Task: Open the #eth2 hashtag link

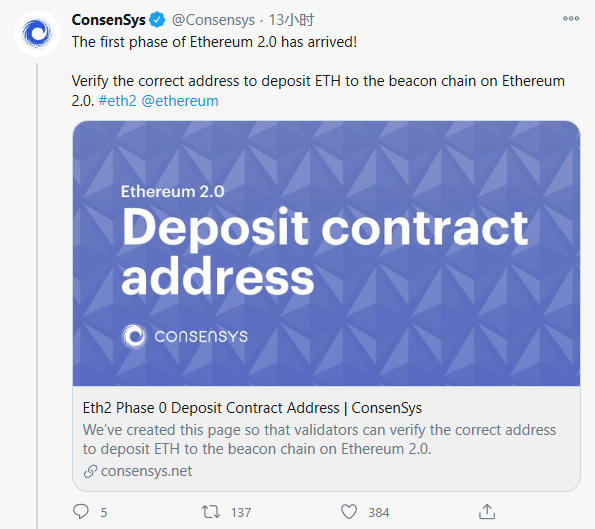Action: coord(117,101)
